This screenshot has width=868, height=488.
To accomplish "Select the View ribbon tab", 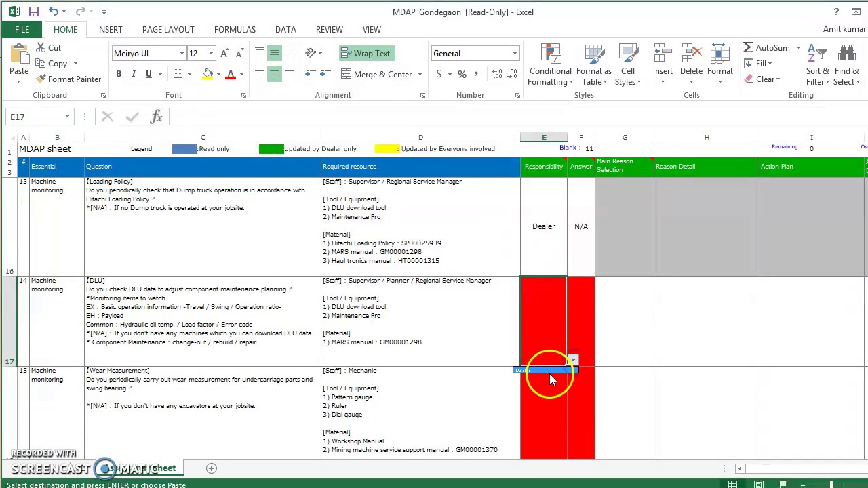I will tap(372, 30).
